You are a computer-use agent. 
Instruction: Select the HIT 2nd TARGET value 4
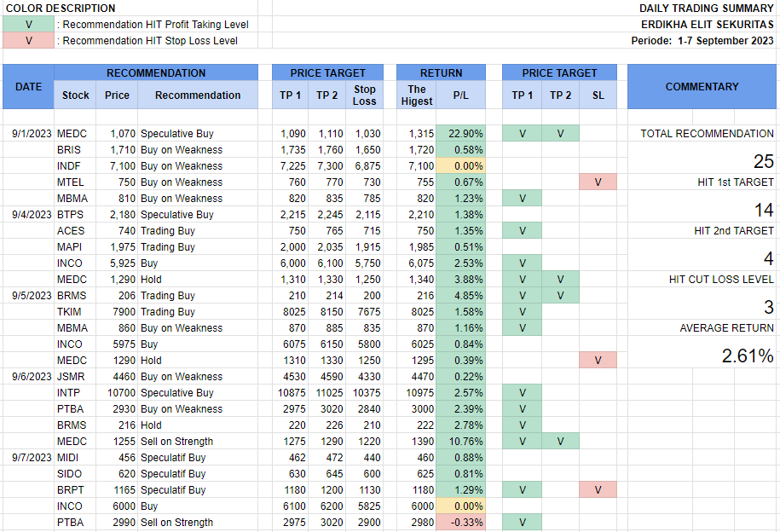click(768, 259)
